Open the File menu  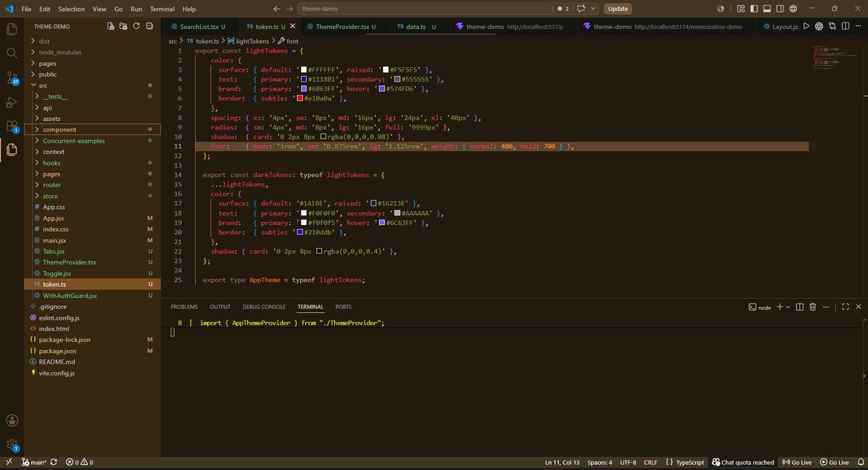(26, 9)
